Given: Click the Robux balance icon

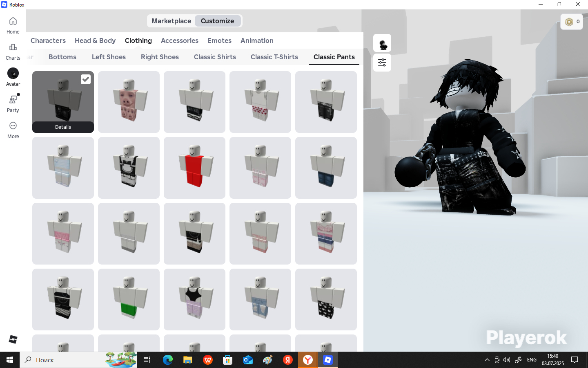Looking at the screenshot, I should (x=569, y=22).
